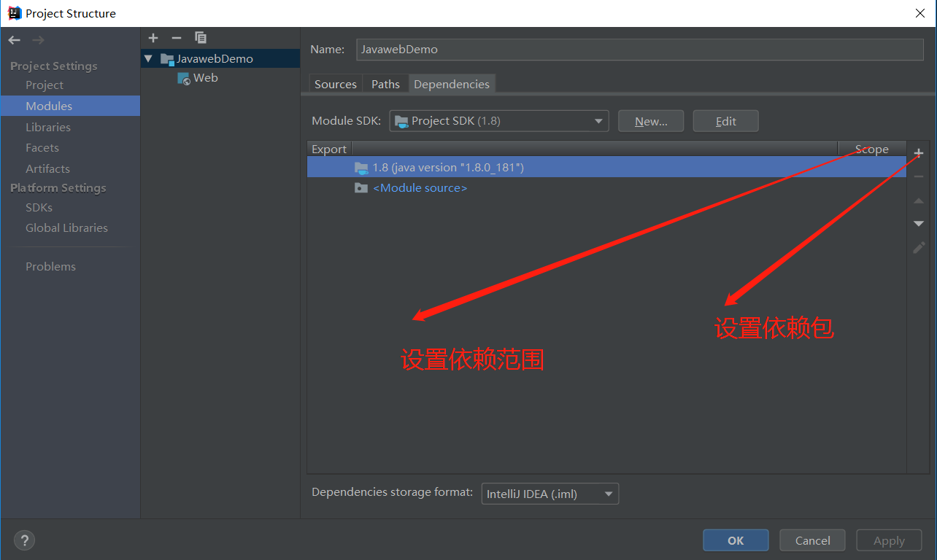The width and height of the screenshot is (937, 560).
Task: Open SDKs under Platform Settings
Action: [x=39, y=207]
